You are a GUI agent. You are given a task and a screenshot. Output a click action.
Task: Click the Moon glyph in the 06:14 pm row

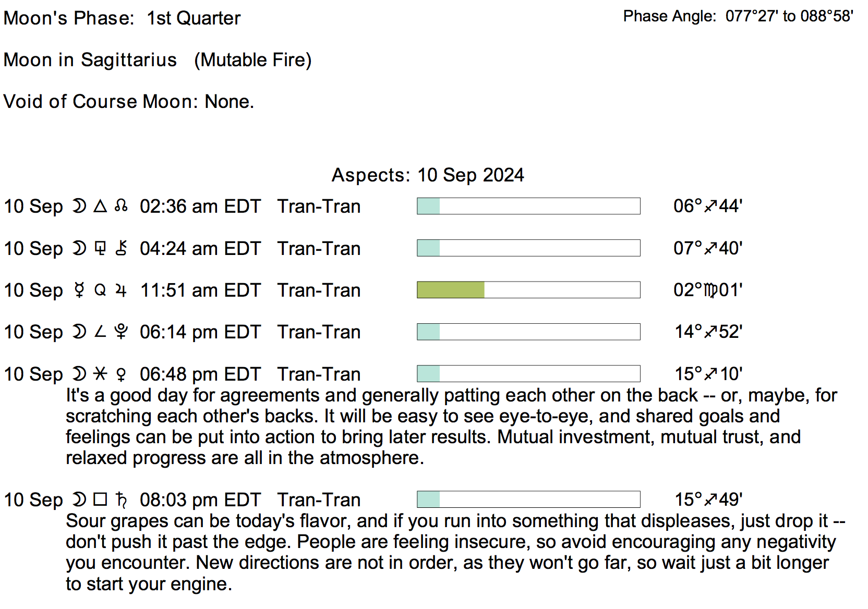tap(79, 332)
